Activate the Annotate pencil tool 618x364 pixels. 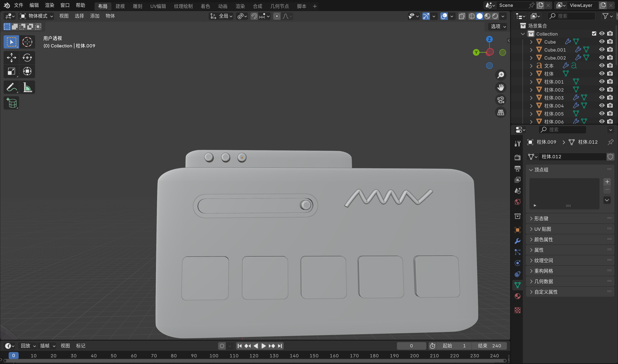pyautogui.click(x=11, y=87)
